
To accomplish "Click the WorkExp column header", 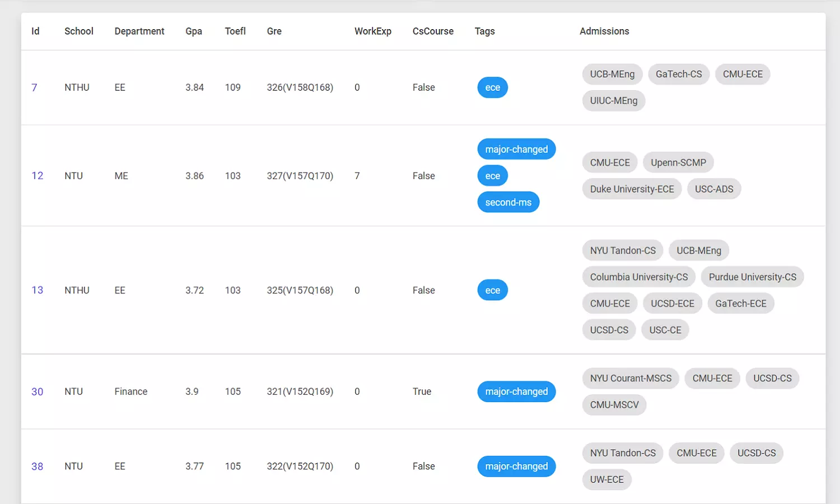I will click(372, 31).
